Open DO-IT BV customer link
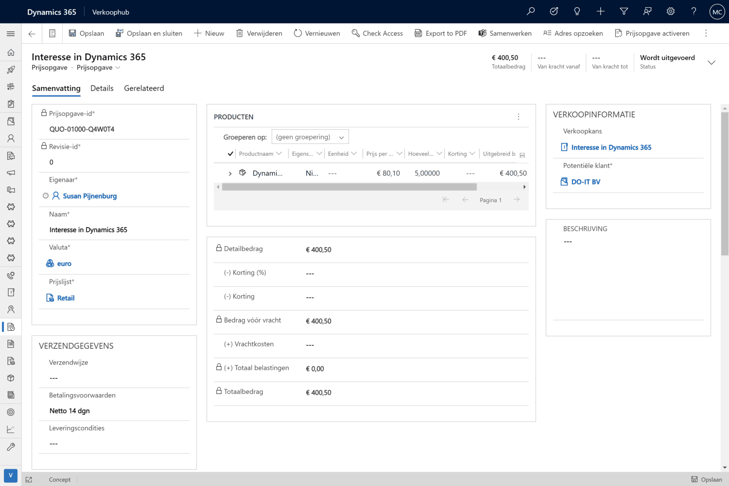Viewport: 729px width, 486px height. (x=585, y=182)
